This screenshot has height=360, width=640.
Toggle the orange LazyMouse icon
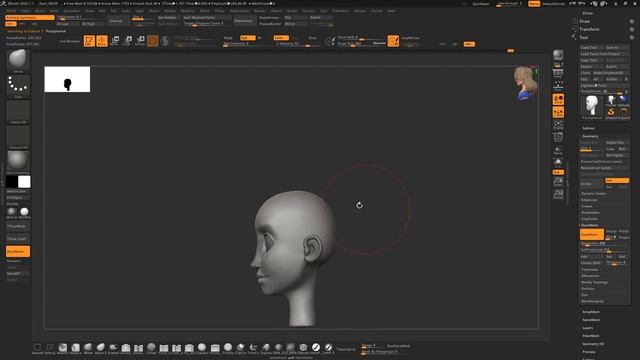393,41
